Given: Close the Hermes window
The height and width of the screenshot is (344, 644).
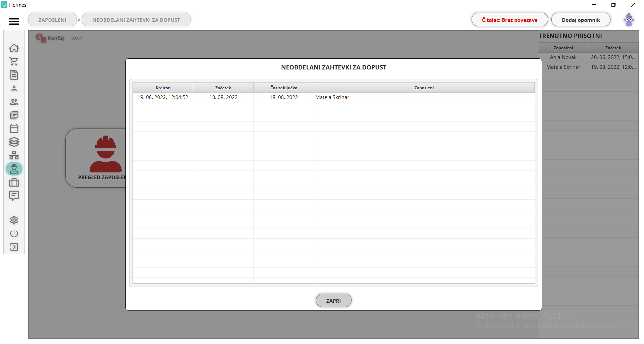Looking at the screenshot, I should click(x=633, y=5).
